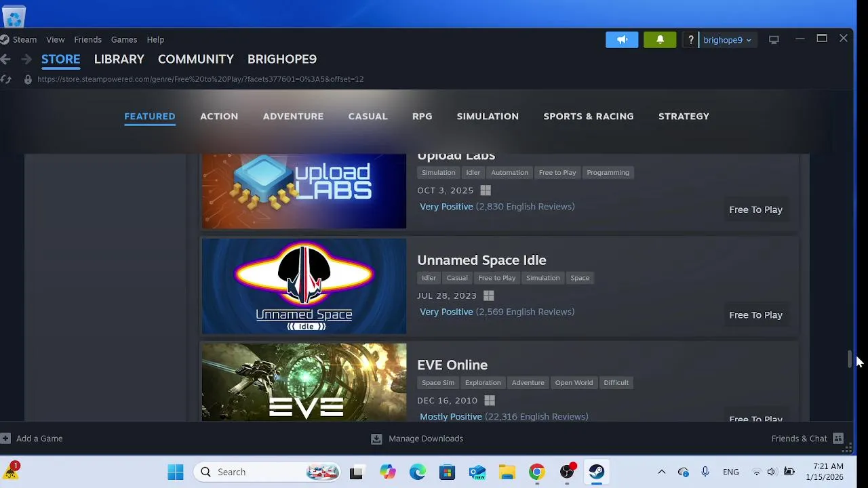Go to the COMMUNITY section
Viewport: 868px width, 488px height.
click(196, 59)
